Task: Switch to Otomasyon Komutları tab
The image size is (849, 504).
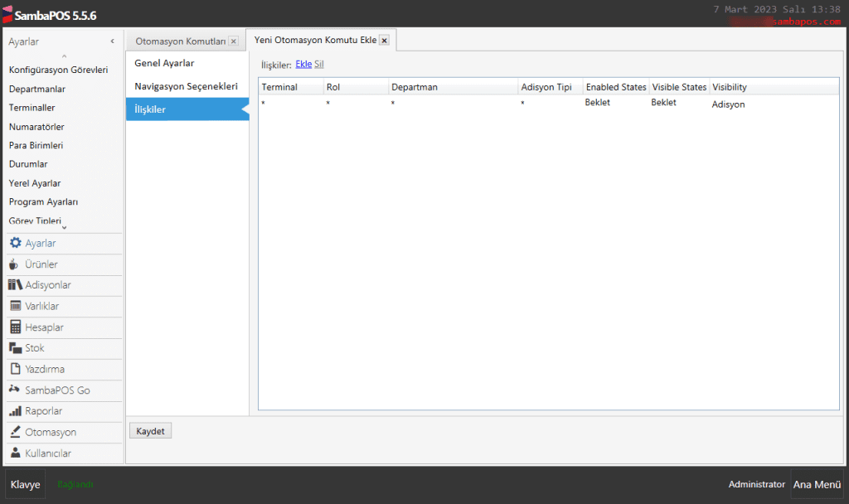Action: click(x=179, y=41)
